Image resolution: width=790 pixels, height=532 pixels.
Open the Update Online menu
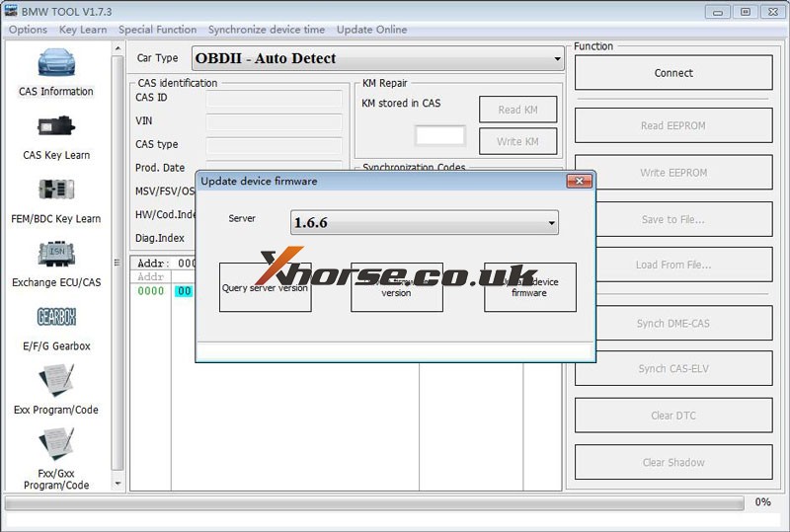tap(372, 30)
